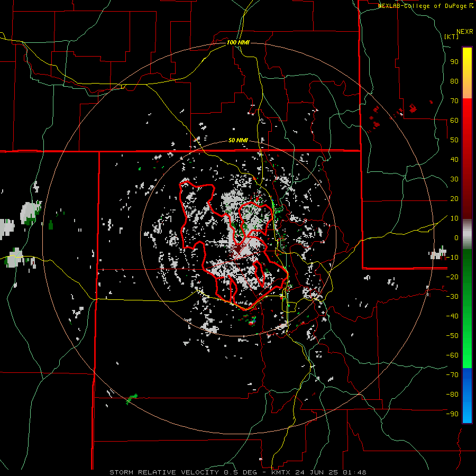This screenshot has width=476, height=476.
Task: Click the 30 value on velocity scale
Action: coord(454,179)
